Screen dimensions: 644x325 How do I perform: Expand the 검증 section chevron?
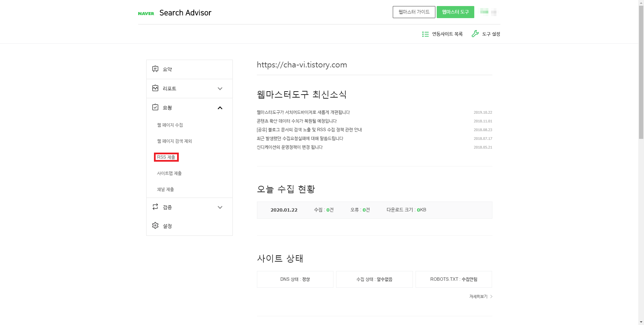tap(220, 207)
